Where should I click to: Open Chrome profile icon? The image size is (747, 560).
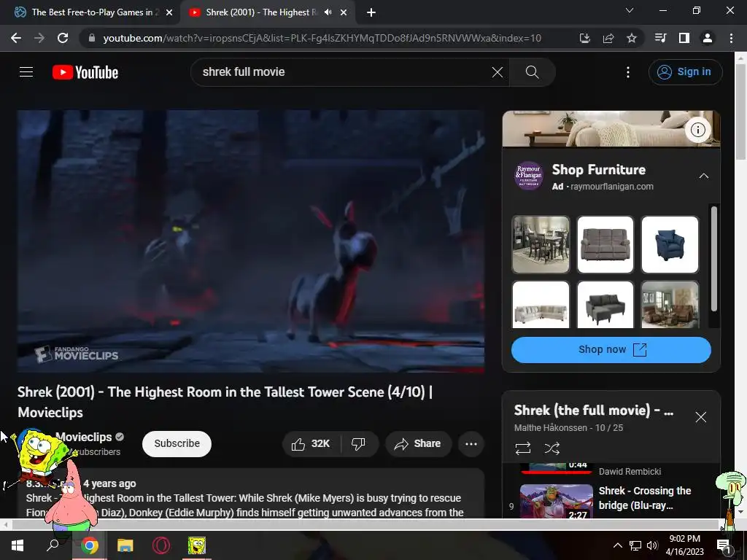708,38
